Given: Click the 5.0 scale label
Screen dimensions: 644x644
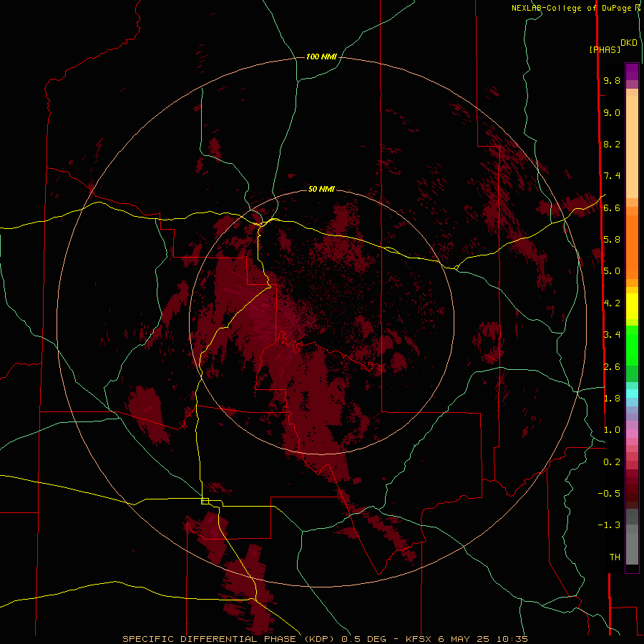Looking at the screenshot, I should 612,271.
